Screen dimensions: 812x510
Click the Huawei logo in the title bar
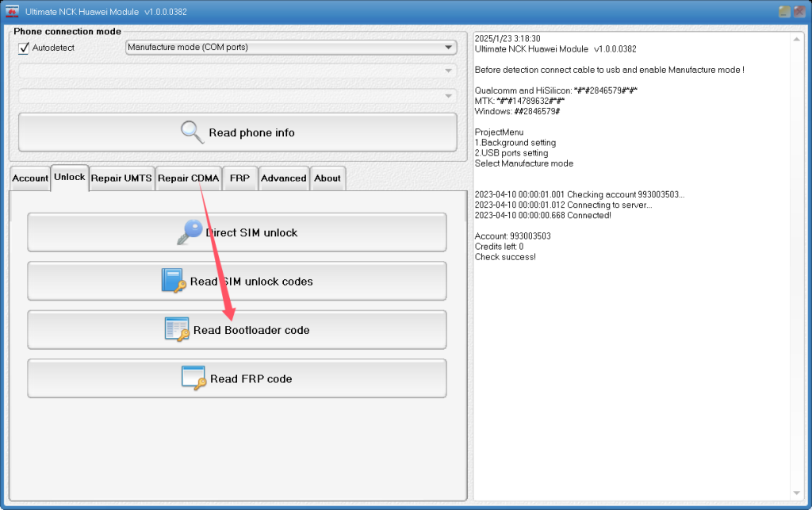coord(12,11)
